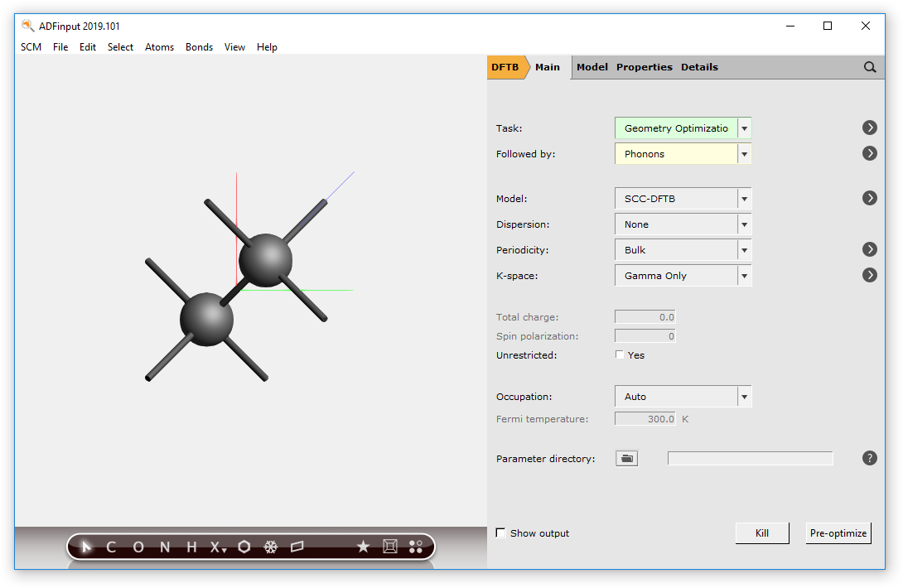Switch to the Model tab

[592, 67]
